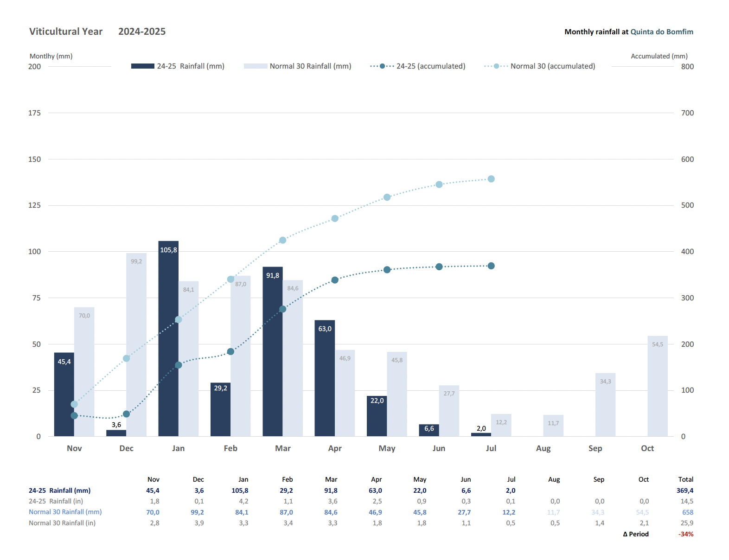Image resolution: width=729 pixels, height=560 pixels.
Task: Select the Normal 30 (accumulated) legend marker
Action: pyautogui.click(x=496, y=66)
